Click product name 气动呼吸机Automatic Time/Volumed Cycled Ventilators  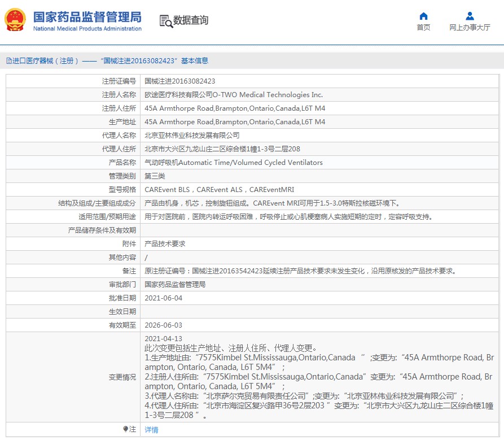[234, 163]
